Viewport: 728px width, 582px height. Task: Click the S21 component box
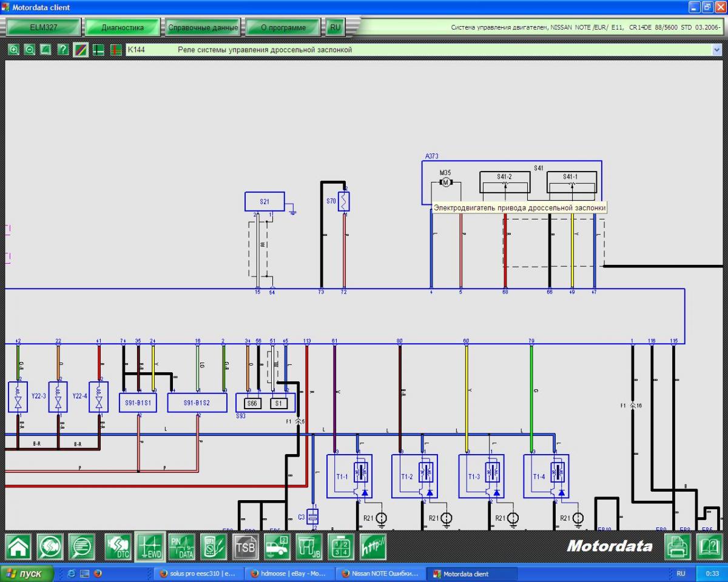click(x=265, y=202)
